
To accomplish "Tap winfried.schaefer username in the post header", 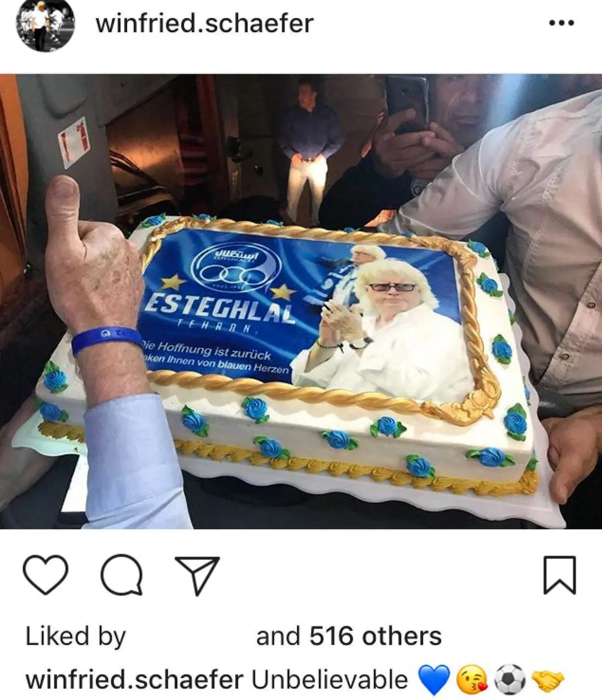I will click(204, 23).
